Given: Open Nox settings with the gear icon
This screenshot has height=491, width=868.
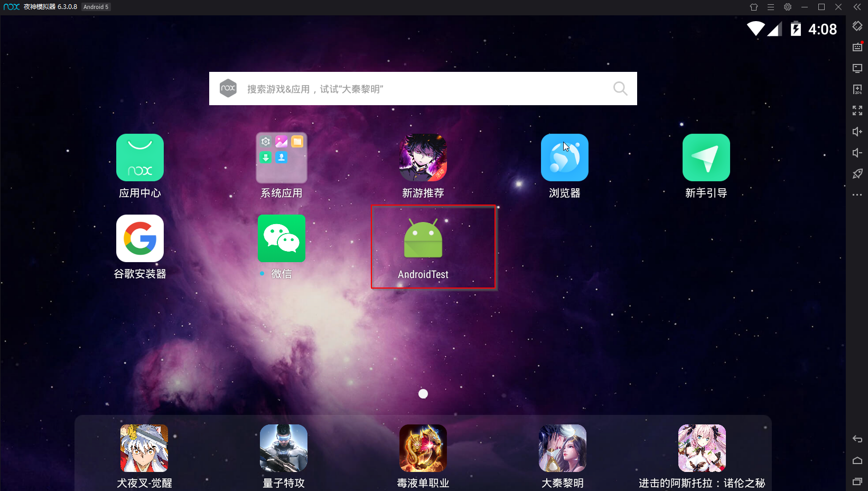Looking at the screenshot, I should (x=787, y=7).
